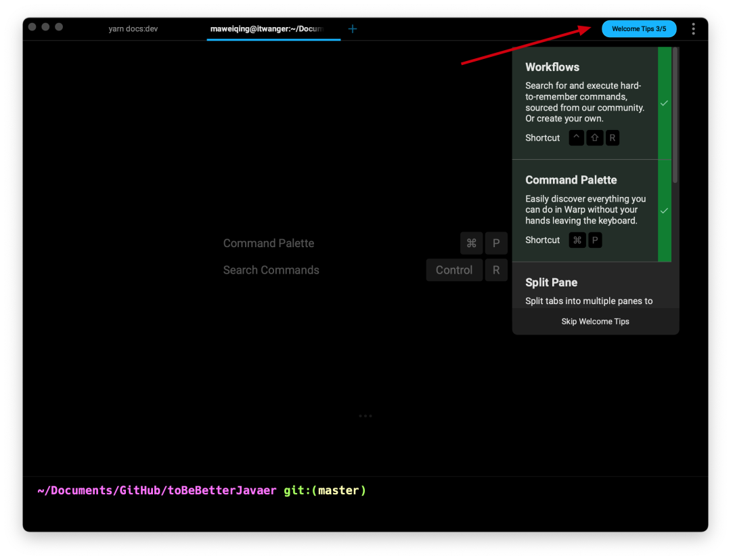Click the window zoom traffic light
The height and width of the screenshot is (560, 731).
pyautogui.click(x=59, y=26)
